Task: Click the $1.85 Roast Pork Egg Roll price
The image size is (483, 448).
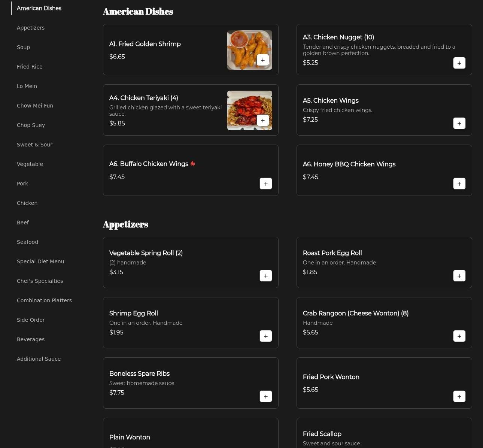Action: 310,272
